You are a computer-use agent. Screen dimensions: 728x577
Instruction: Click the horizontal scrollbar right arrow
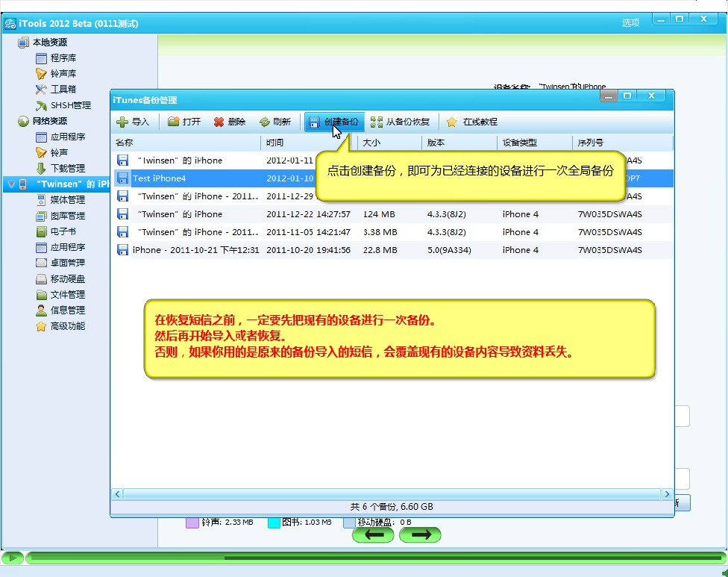tap(667, 494)
